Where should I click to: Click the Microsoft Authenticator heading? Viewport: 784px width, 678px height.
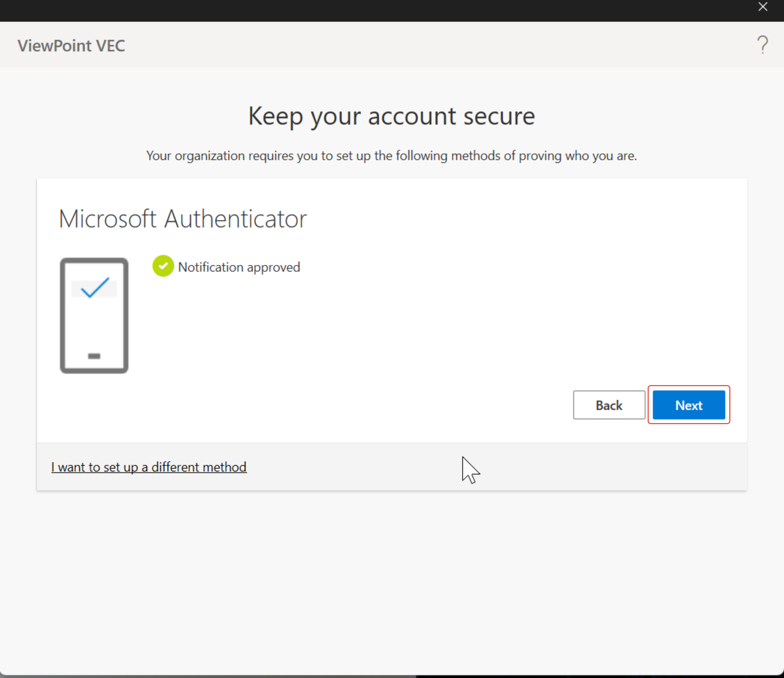[x=183, y=219]
